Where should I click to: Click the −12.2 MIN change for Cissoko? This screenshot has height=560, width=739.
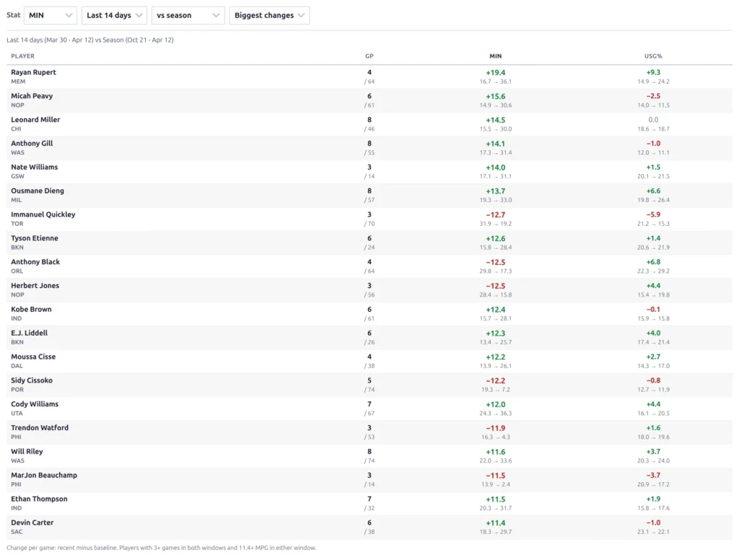495,380
